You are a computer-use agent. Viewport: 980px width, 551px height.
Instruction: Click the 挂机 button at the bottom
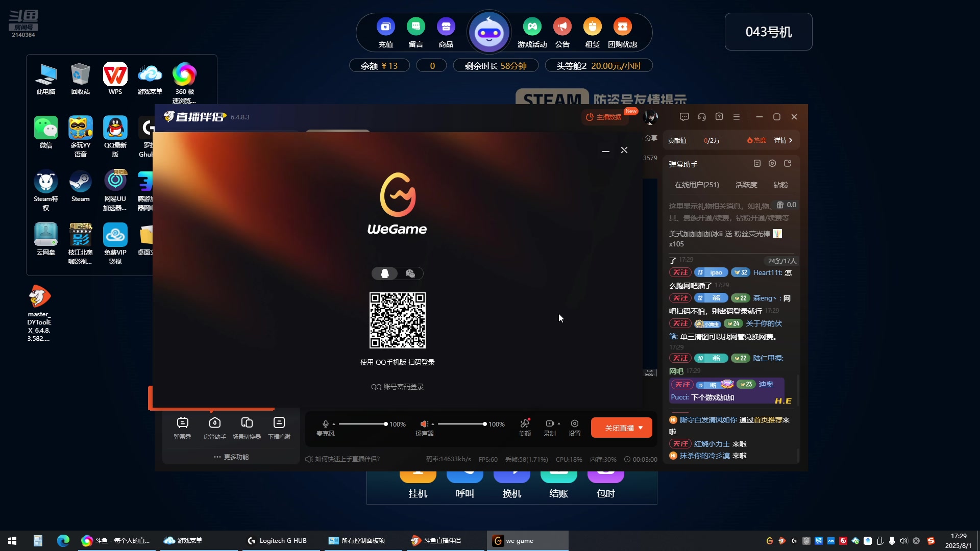418,486
